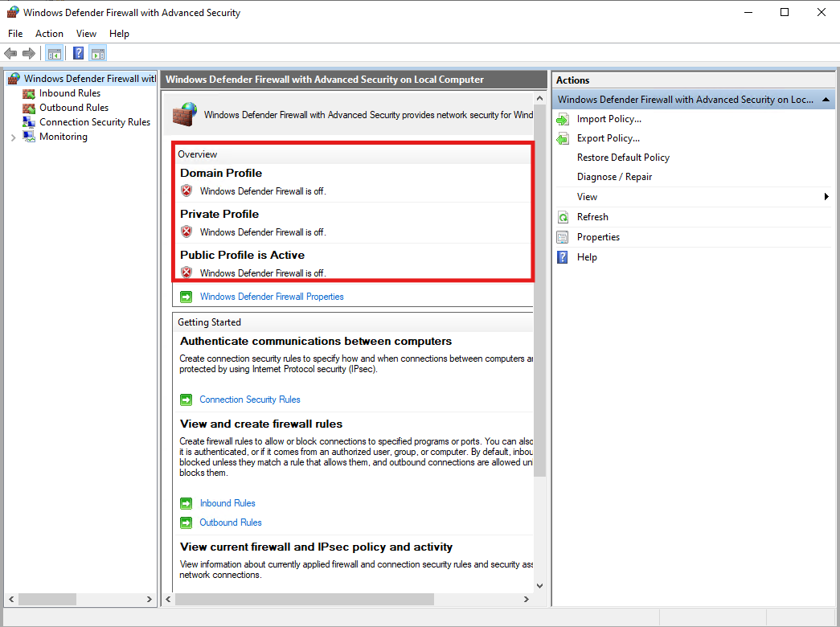Click Restore Default Policy in Actions pane

(623, 158)
